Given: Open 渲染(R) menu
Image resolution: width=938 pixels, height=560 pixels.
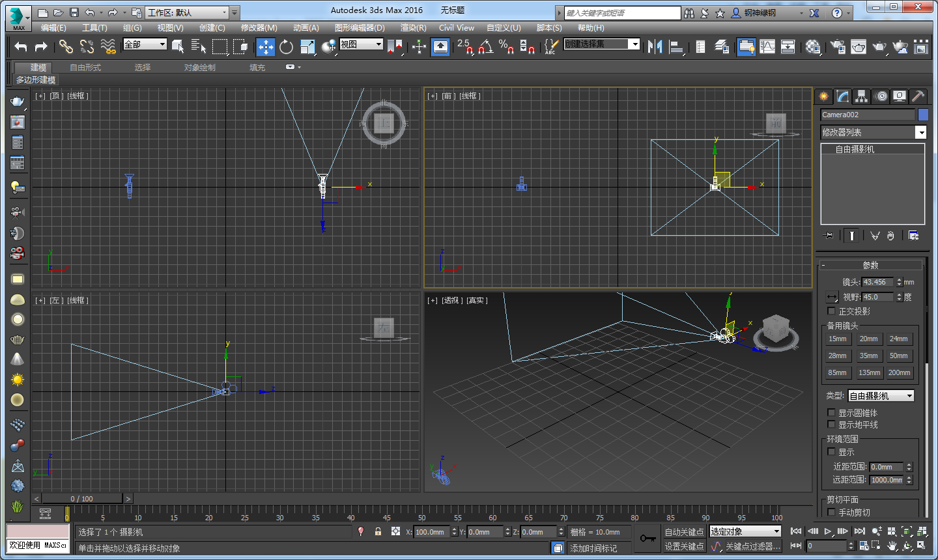Looking at the screenshot, I should point(414,28).
